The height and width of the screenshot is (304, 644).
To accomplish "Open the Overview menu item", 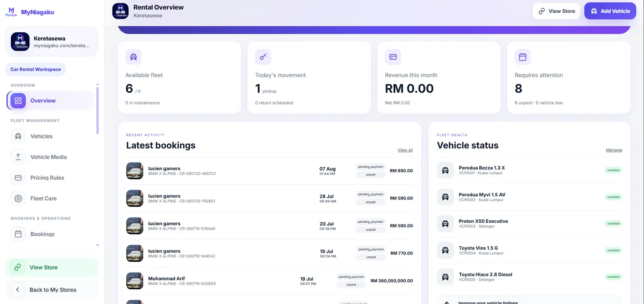I will coord(51,101).
